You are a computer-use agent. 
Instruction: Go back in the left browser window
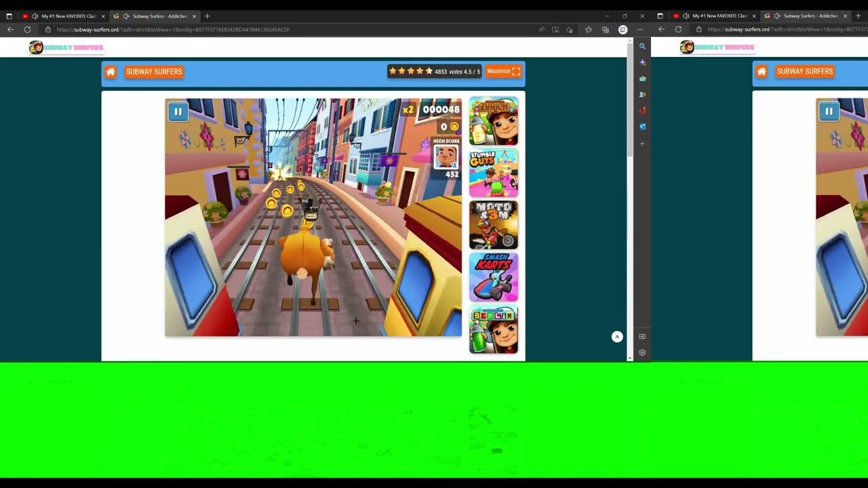click(x=10, y=30)
